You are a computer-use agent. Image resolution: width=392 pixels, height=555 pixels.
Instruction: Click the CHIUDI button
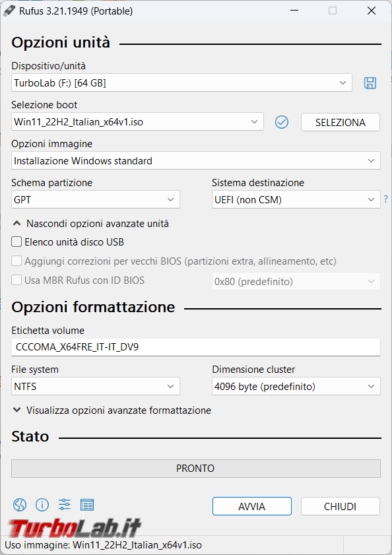coord(341,506)
